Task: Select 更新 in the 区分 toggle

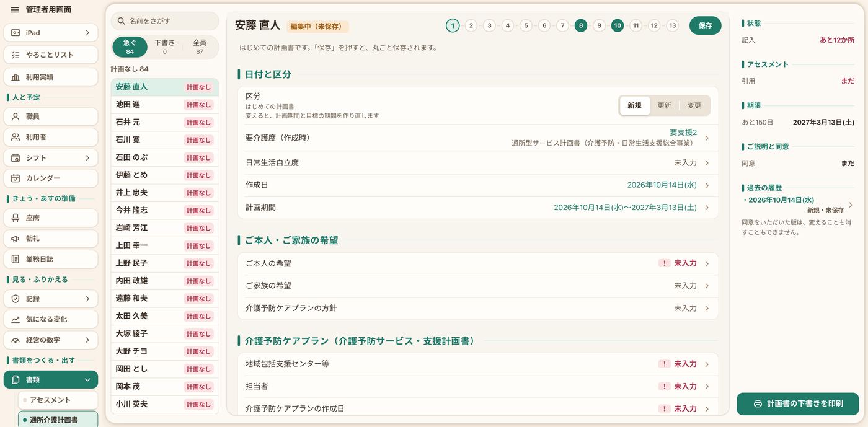Action: [665, 106]
